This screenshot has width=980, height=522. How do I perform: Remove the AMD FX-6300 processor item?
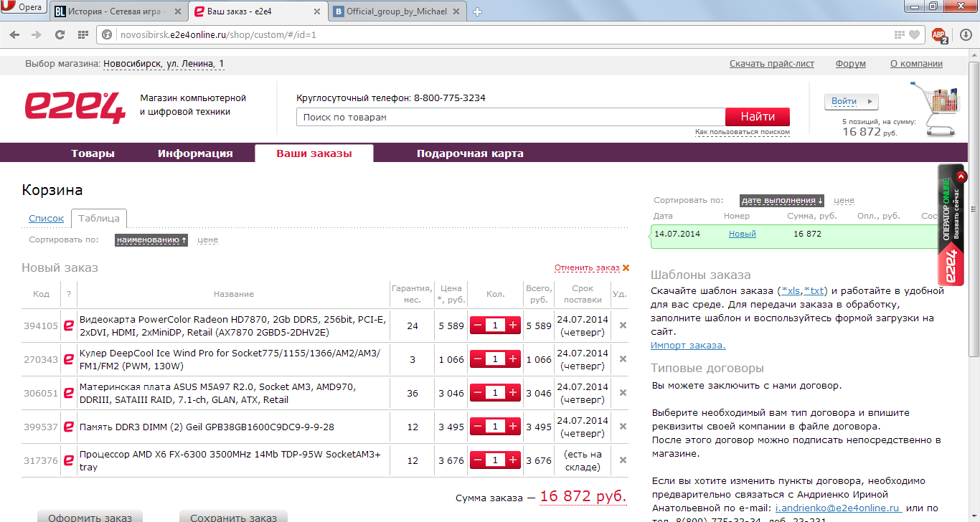click(623, 460)
